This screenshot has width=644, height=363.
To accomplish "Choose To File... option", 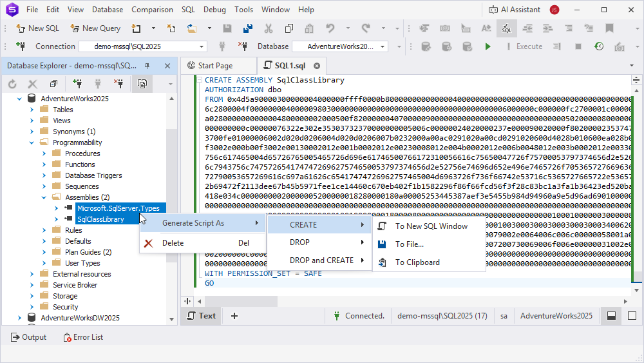I will point(429,244).
